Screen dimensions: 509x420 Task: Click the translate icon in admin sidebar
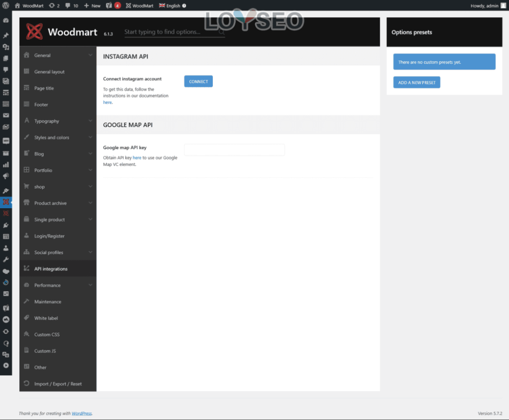[6, 354]
